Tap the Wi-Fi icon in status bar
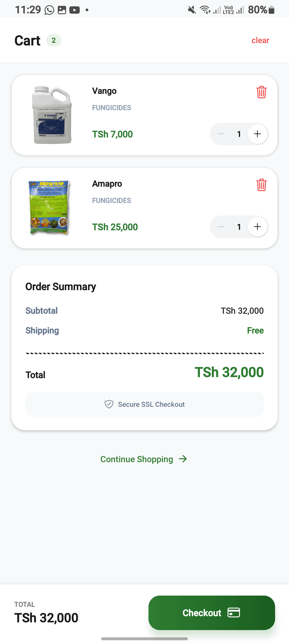 (x=205, y=10)
